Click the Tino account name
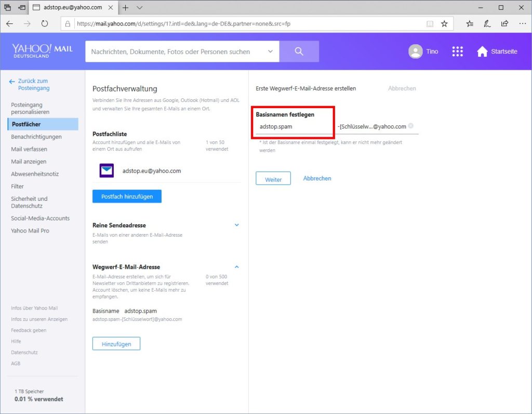 [x=432, y=51]
